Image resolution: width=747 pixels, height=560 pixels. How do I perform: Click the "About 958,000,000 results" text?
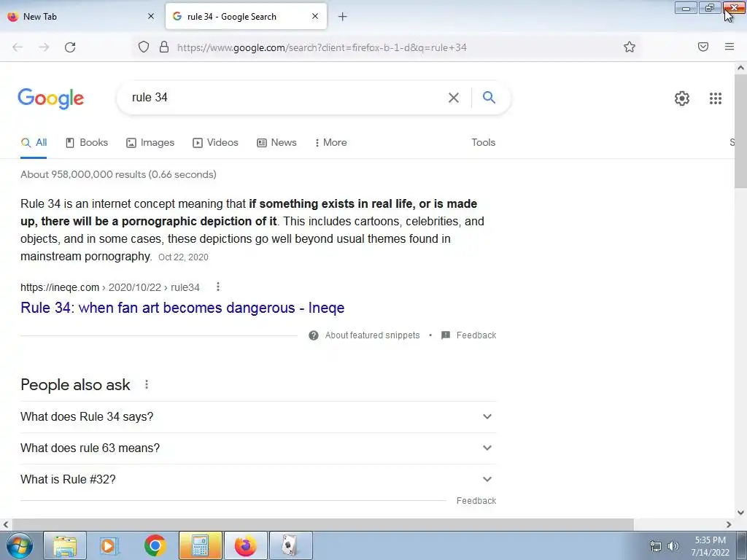[x=118, y=174]
